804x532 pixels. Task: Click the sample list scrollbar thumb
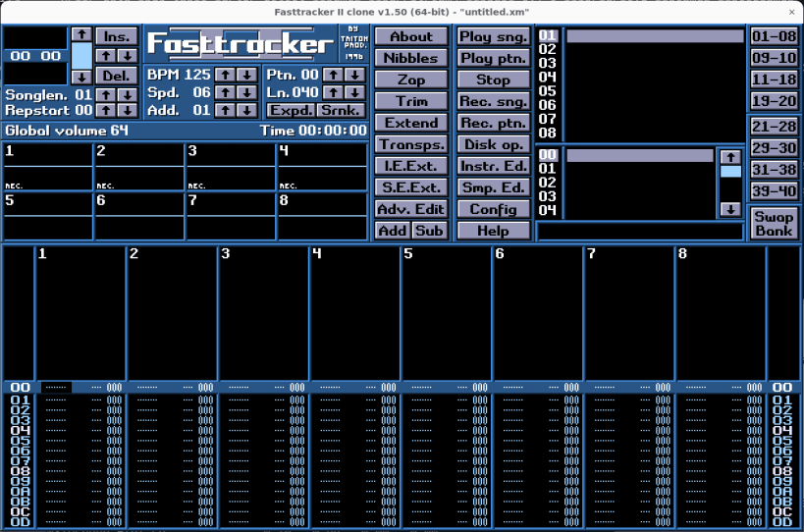click(730, 171)
